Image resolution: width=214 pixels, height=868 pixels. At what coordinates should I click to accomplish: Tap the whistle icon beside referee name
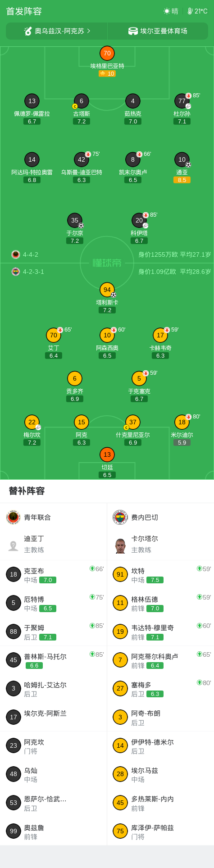pos(28,31)
